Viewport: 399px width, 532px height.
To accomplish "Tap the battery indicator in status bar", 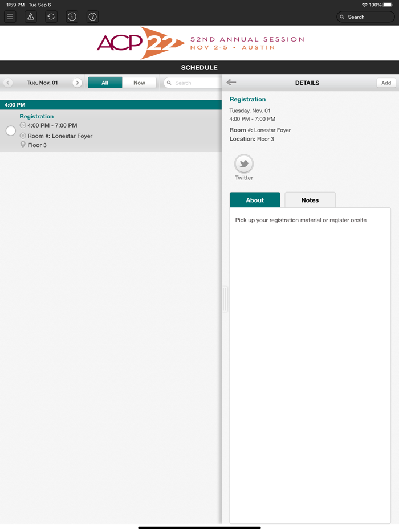I will (x=388, y=5).
